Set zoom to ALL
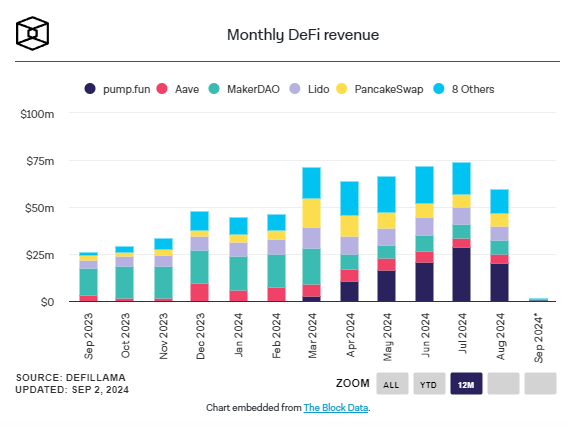The image size is (568, 427). (392, 384)
